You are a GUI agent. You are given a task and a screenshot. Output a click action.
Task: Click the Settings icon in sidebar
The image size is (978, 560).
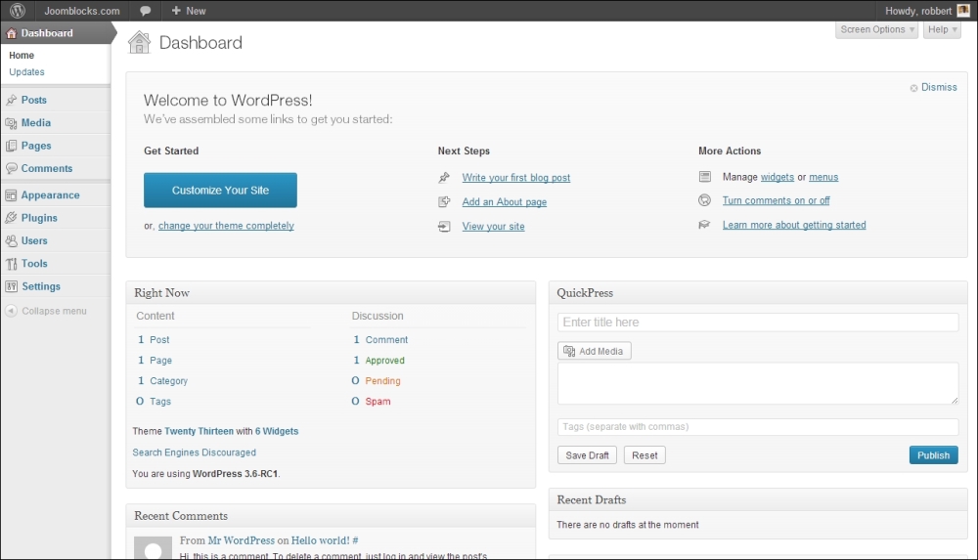tap(11, 286)
